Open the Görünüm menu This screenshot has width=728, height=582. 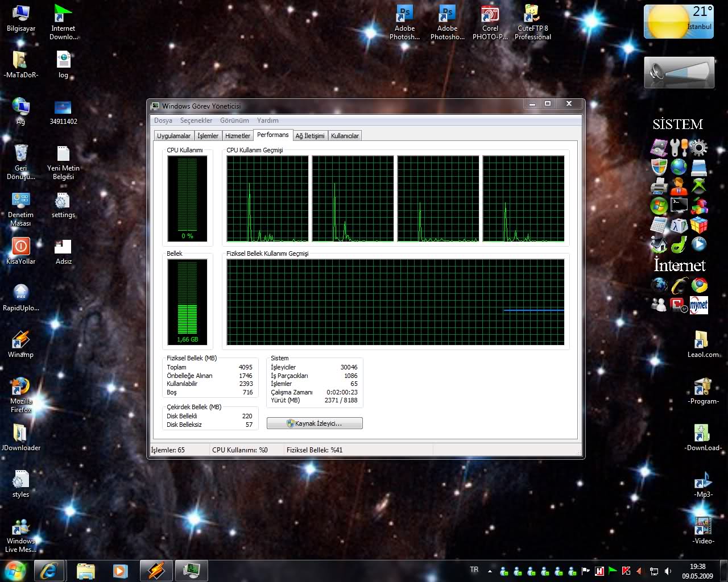(234, 120)
